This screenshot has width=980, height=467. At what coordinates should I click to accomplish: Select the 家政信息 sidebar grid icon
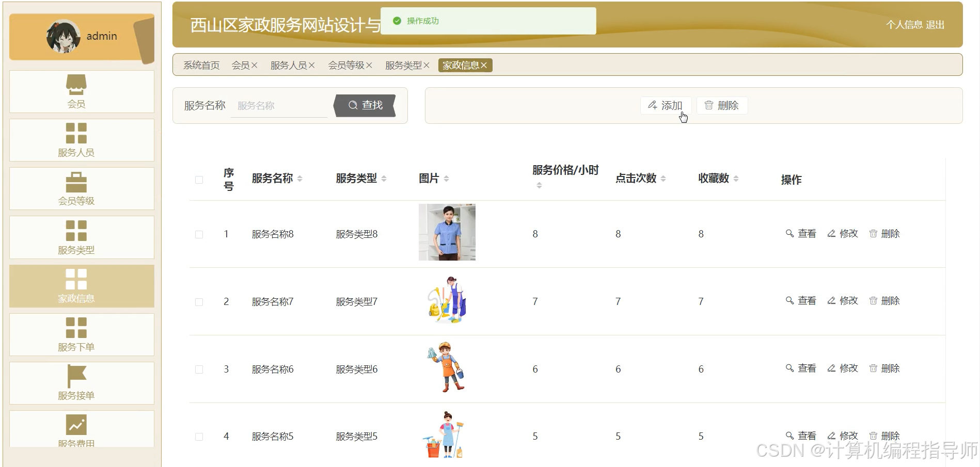[x=76, y=279]
